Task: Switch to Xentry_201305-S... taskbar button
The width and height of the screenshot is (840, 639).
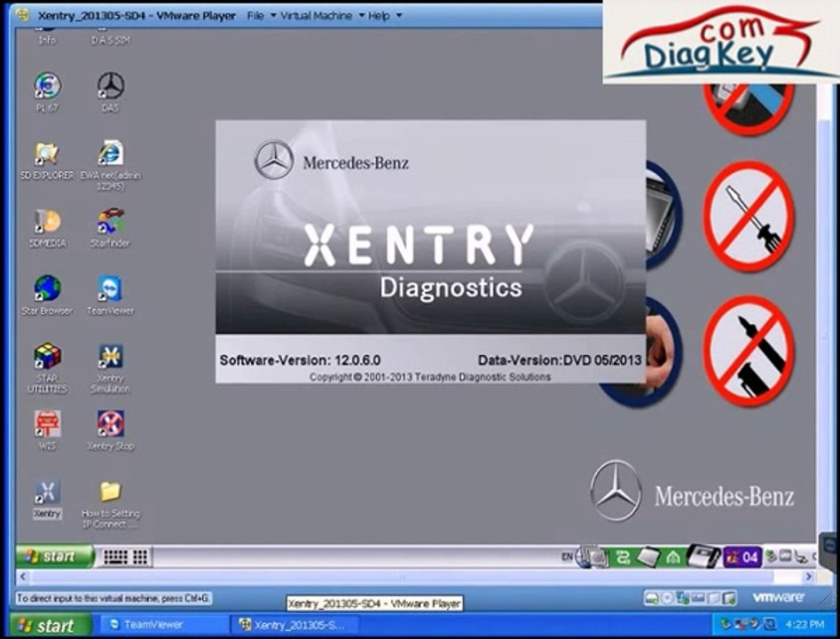Action: pos(297,625)
